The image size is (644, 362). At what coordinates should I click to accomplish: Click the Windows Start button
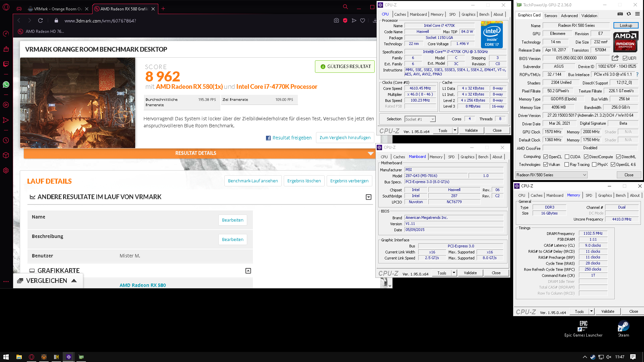click(6, 357)
